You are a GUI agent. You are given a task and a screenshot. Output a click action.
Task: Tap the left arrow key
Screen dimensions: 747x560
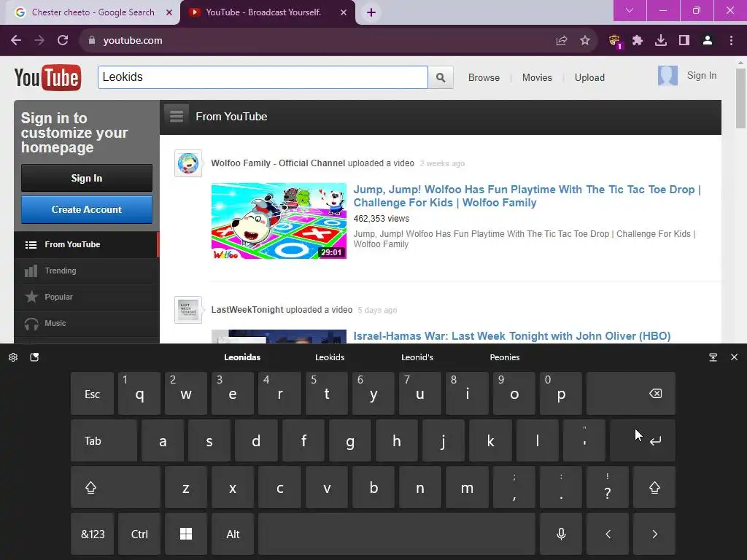tap(608, 534)
